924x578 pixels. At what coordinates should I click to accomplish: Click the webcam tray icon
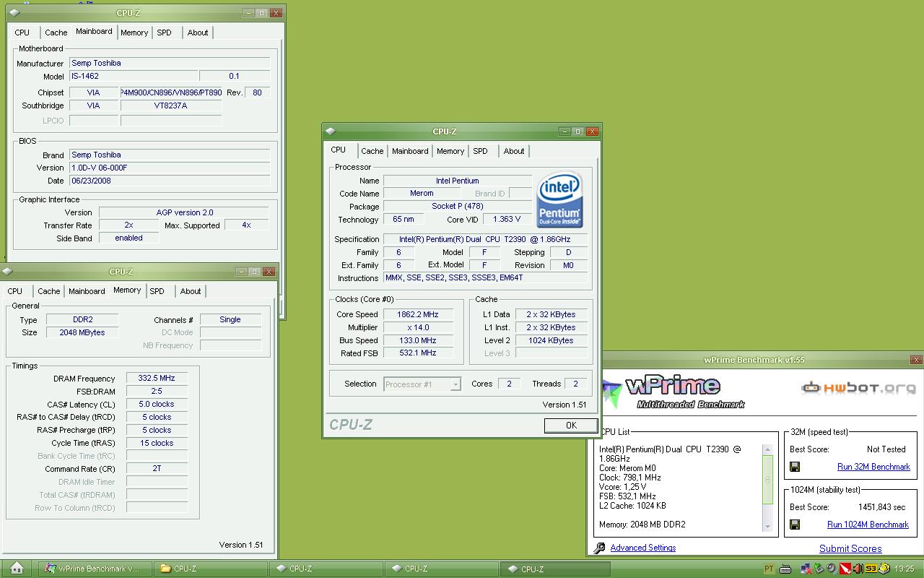[x=832, y=569]
